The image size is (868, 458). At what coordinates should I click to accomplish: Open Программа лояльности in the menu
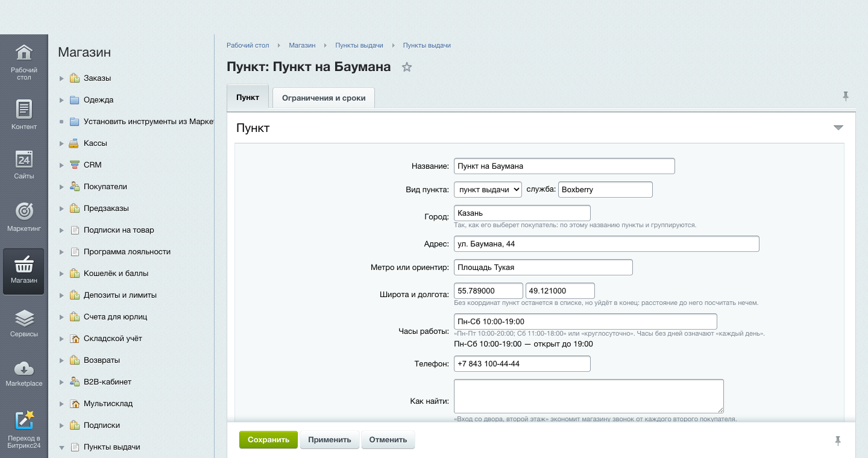pos(127,252)
